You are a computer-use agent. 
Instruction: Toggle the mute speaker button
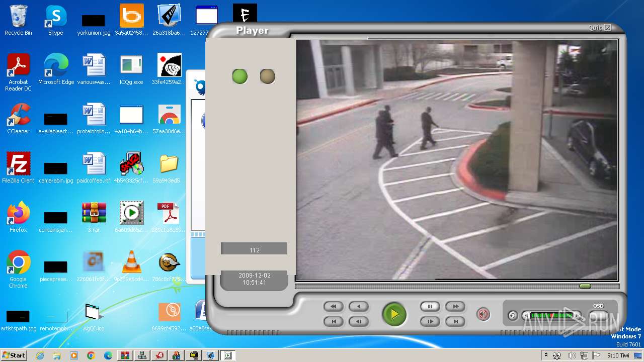coord(483,314)
